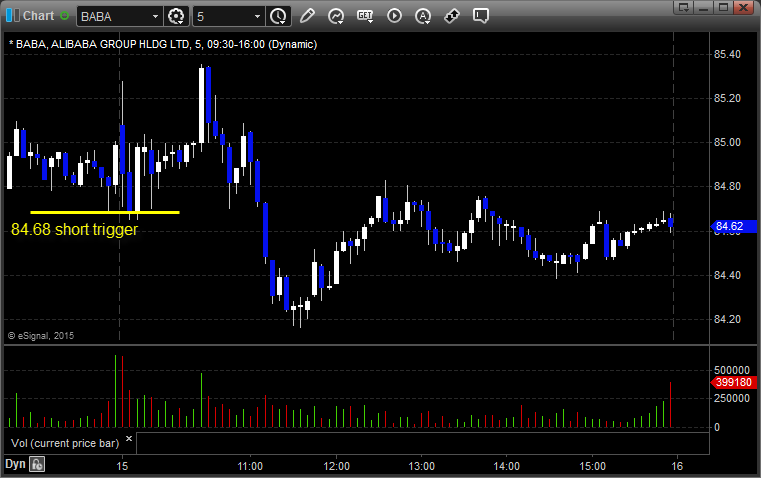Select the pencil drawing tool
Screen dimensions: 761x478
[x=307, y=16]
